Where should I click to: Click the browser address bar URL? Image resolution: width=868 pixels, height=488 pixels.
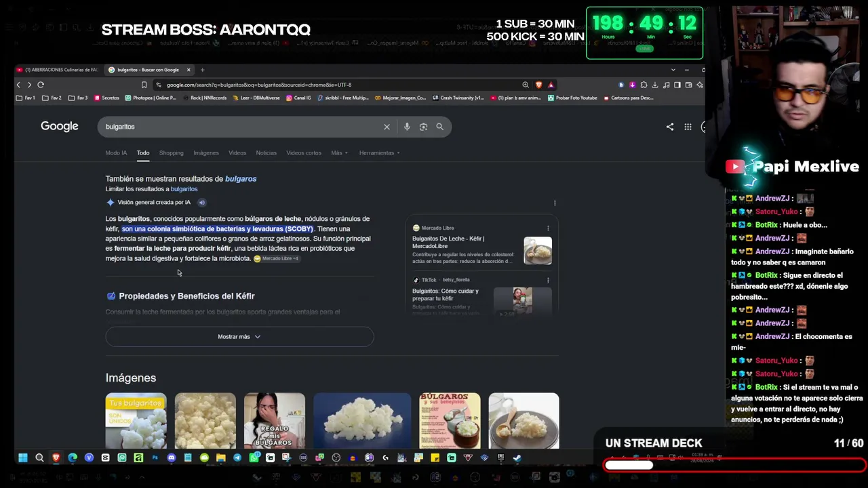[x=259, y=85]
